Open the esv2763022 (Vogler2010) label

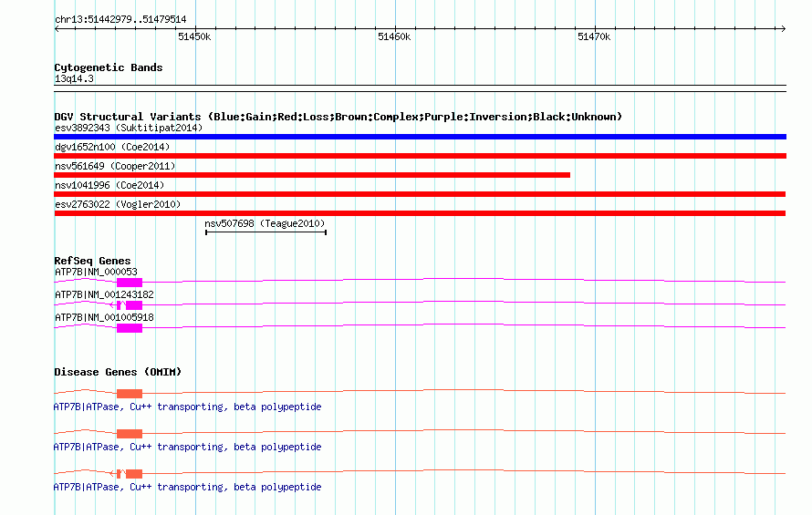118,204
